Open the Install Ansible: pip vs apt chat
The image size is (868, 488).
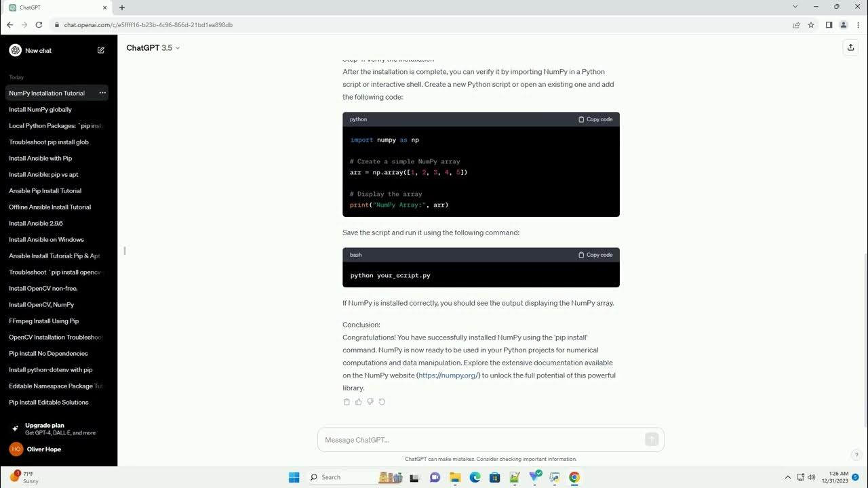point(57,174)
